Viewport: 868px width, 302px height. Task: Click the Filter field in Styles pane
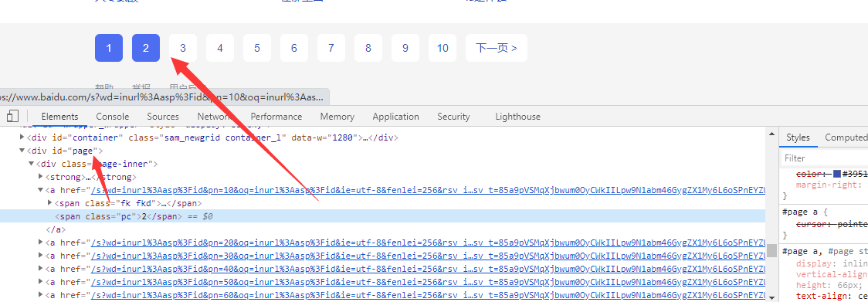click(x=824, y=158)
